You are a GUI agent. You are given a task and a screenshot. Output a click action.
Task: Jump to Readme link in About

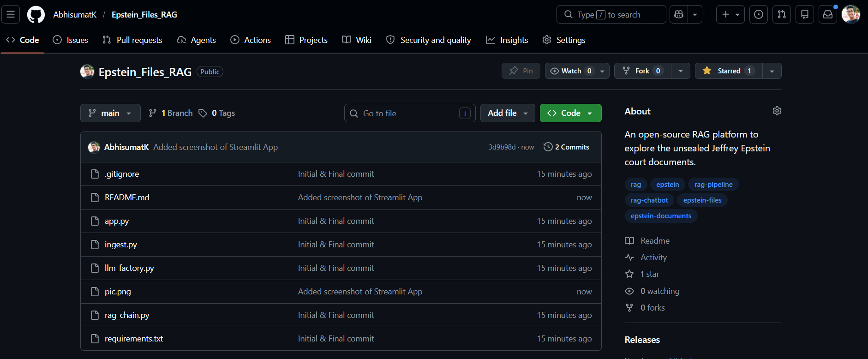pos(647,241)
